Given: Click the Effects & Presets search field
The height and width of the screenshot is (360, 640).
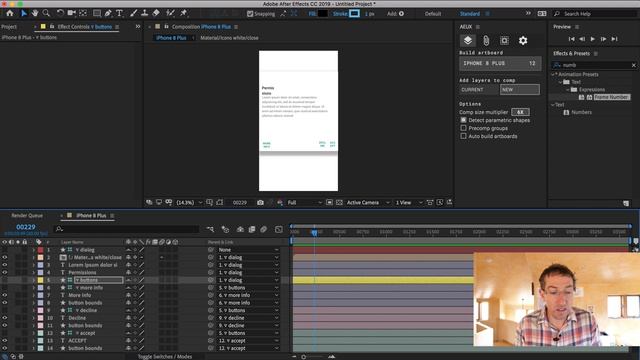Looking at the screenshot, I should [x=593, y=65].
